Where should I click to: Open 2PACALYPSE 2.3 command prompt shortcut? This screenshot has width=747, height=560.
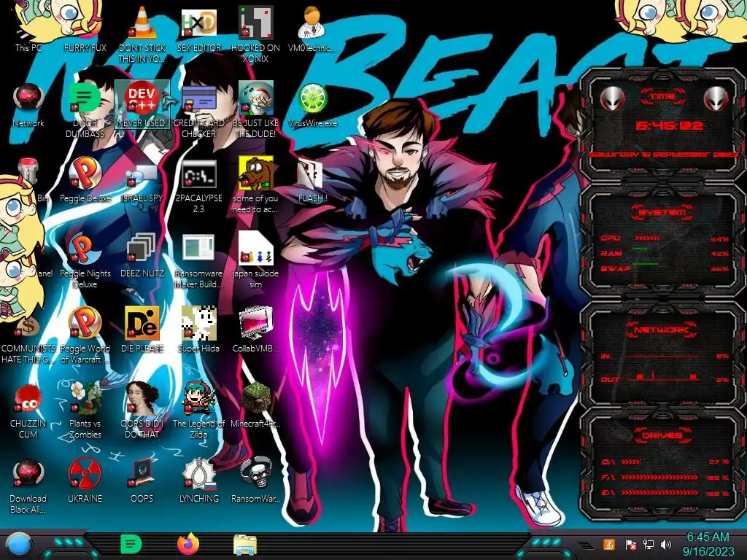(198, 184)
